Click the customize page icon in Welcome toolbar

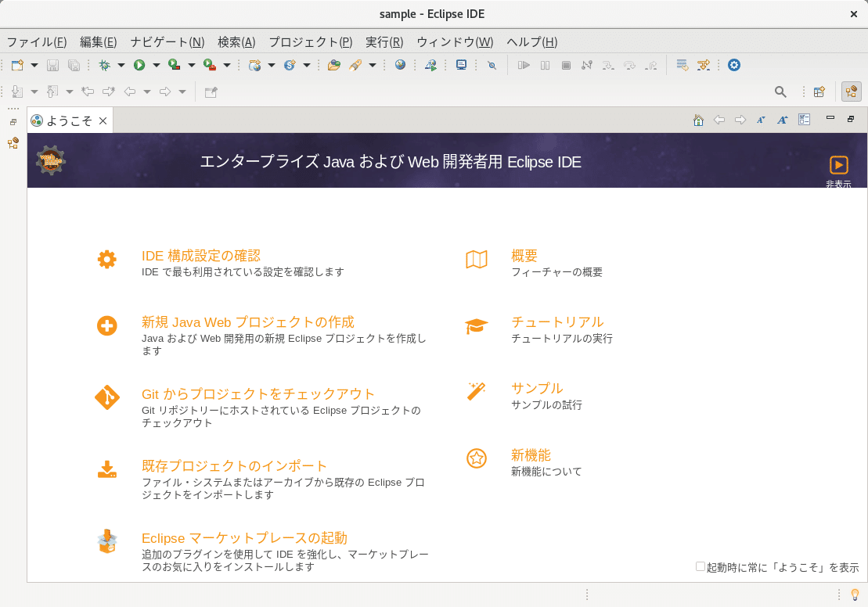pos(805,120)
